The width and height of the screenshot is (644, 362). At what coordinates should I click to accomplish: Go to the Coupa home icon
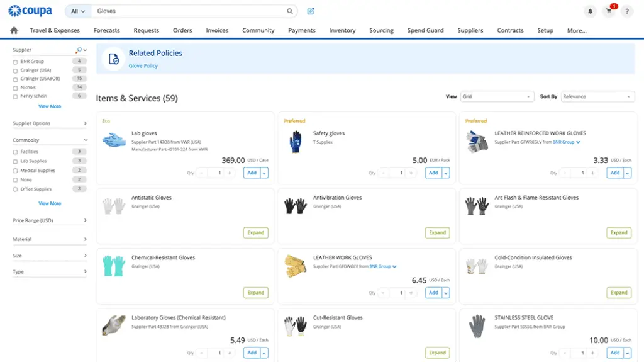pos(14,30)
